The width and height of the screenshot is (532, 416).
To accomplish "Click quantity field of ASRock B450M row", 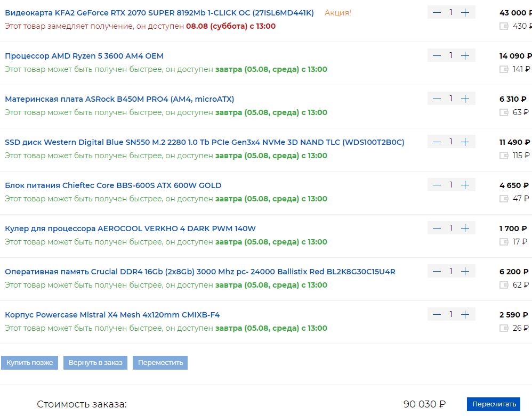I will (x=451, y=99).
